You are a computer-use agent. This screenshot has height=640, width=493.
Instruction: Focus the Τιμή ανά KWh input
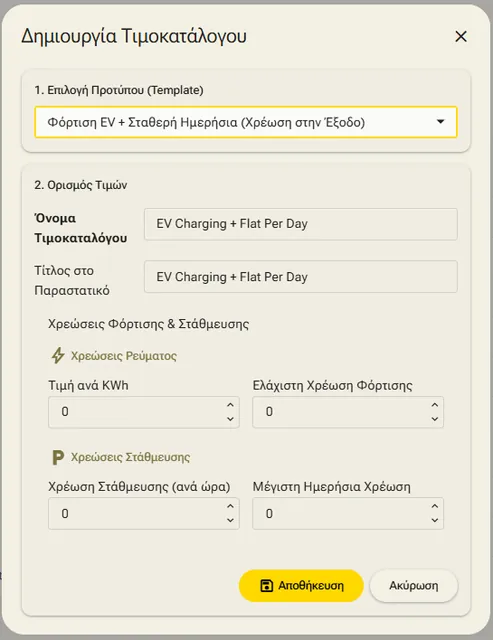tap(144, 412)
